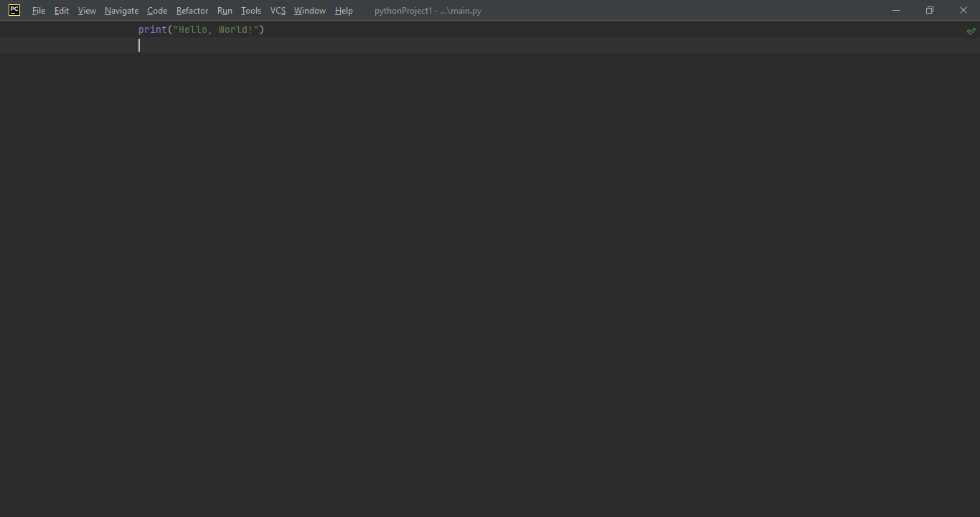
Task: Open the Run menu
Action: click(x=225, y=10)
